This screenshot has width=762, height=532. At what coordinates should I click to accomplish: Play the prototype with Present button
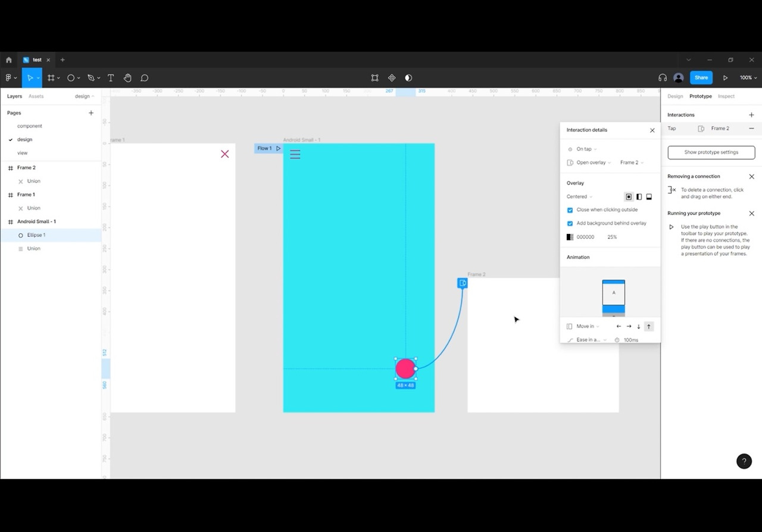click(x=725, y=78)
